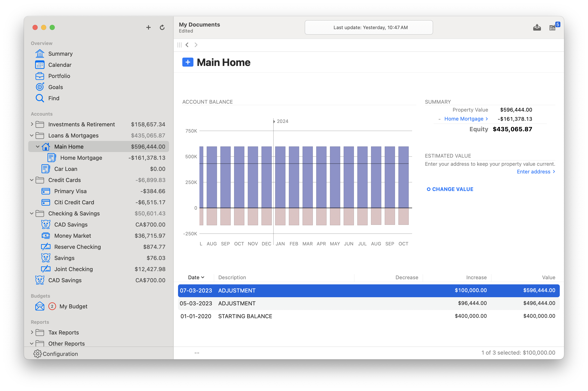Click the '1 of 3 selected: $100,000.00' status
This screenshot has height=391, width=588.
(518, 353)
